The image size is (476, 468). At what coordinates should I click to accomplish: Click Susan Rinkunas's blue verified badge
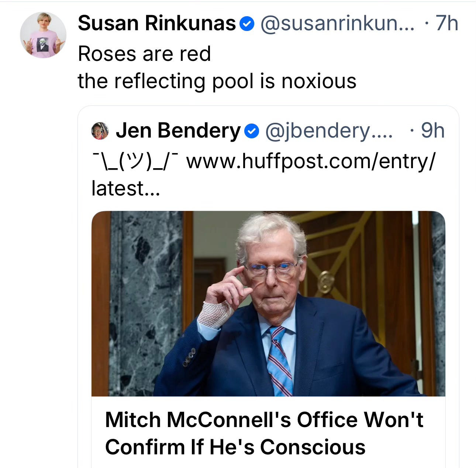click(247, 24)
